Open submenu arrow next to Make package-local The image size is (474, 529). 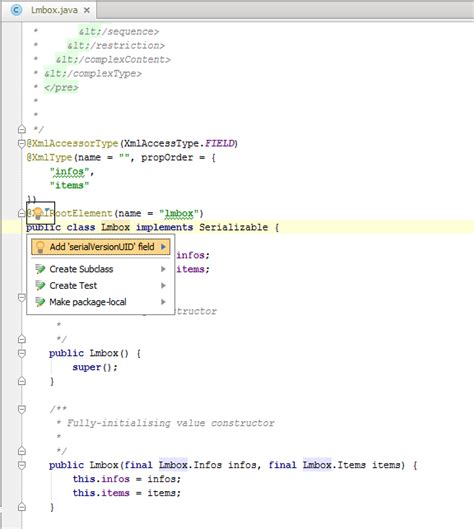coord(163,302)
